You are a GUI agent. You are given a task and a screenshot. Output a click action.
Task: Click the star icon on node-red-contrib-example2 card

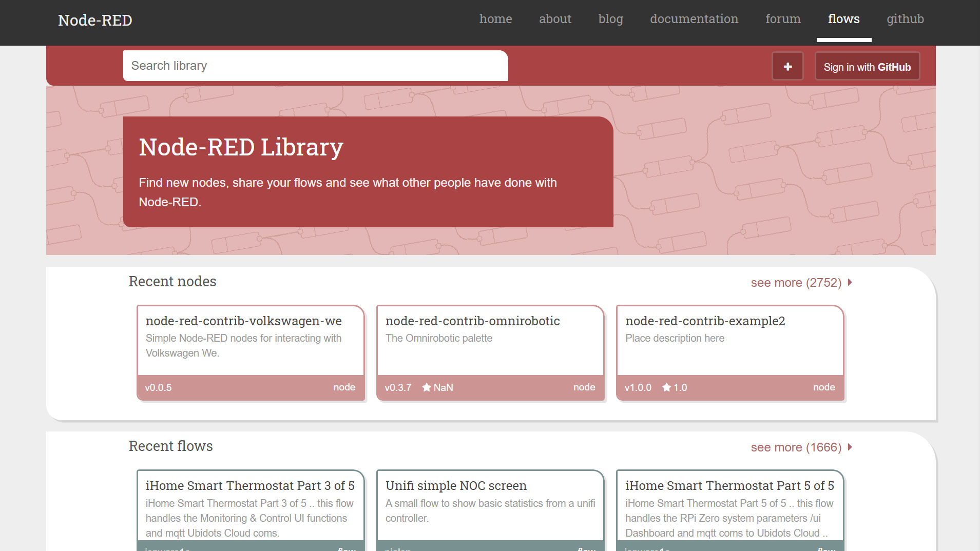click(666, 387)
